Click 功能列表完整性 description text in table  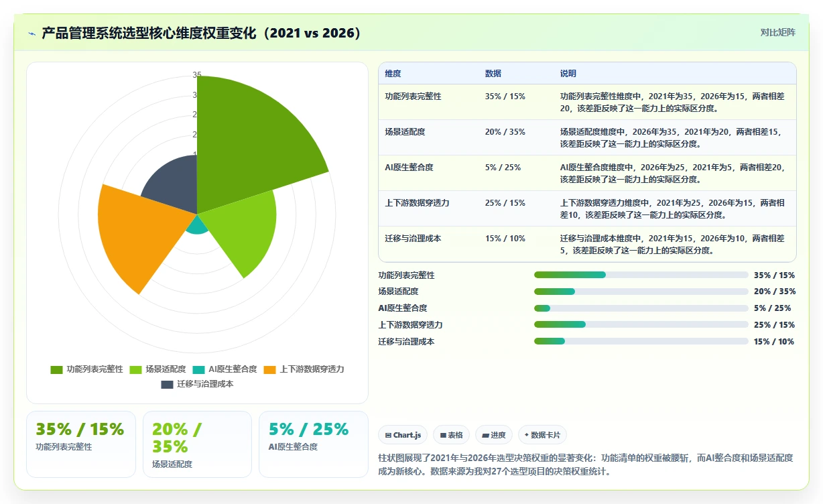pyautogui.click(x=672, y=102)
